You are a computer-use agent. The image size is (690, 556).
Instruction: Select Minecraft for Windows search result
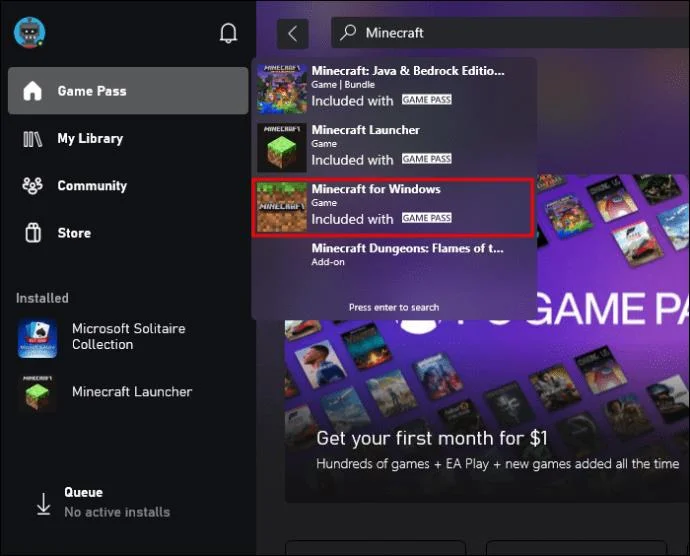click(393, 207)
